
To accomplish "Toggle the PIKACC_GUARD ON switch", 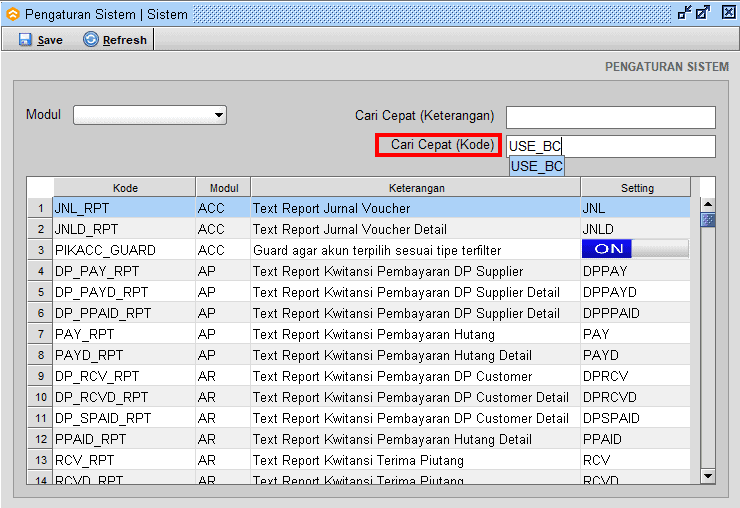I will (x=635, y=249).
